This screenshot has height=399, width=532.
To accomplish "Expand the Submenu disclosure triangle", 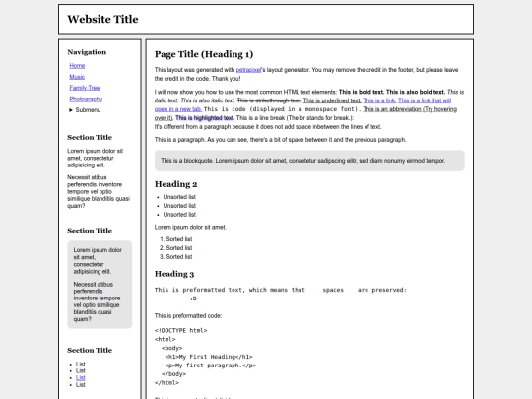I will click(x=71, y=110).
